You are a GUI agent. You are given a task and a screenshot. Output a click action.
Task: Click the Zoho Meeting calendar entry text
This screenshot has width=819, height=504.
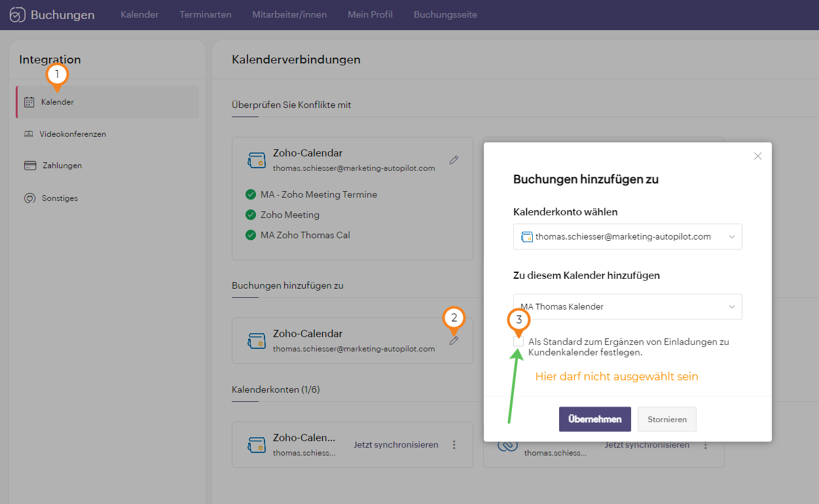(290, 215)
